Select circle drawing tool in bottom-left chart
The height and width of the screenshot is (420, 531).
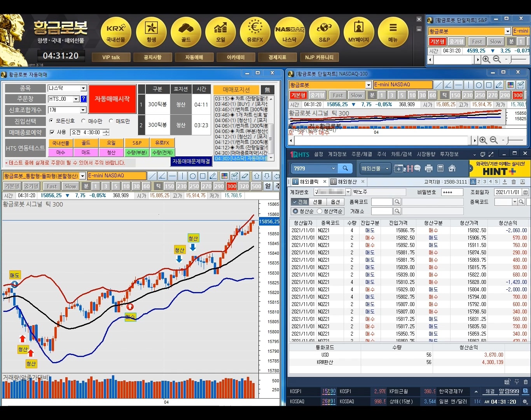pyautogui.click(x=193, y=176)
